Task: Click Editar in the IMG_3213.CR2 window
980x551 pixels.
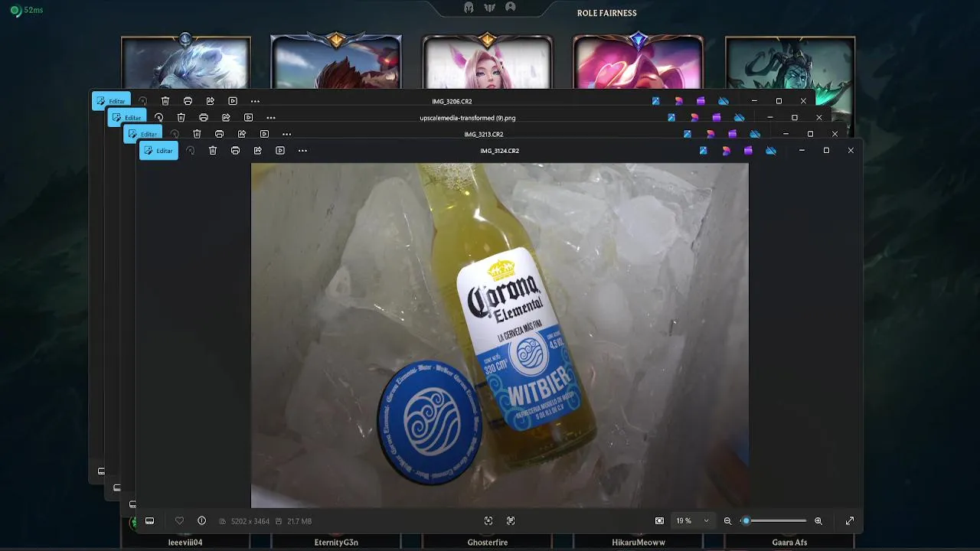Action: [143, 134]
